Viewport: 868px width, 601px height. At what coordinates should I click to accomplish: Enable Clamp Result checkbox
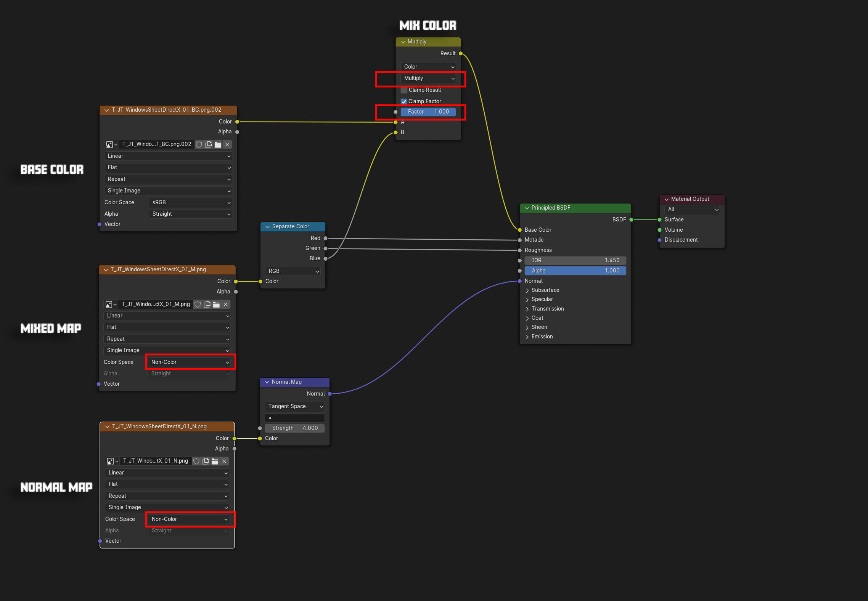[404, 90]
